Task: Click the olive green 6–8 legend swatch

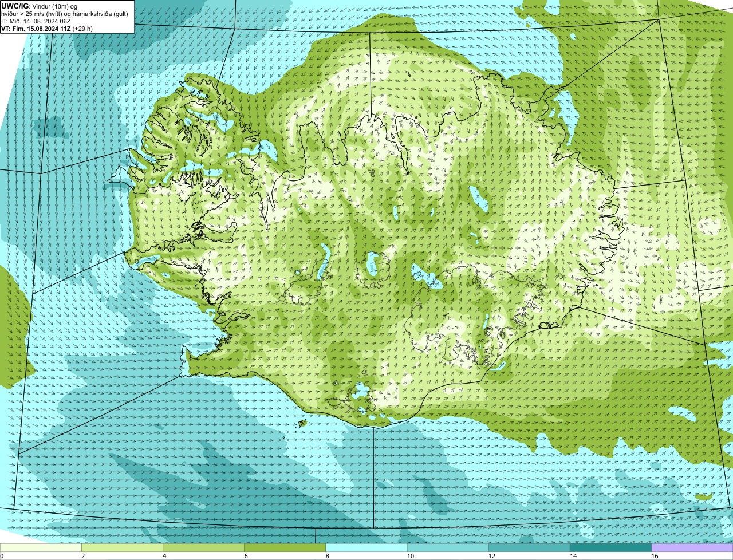Action: 285,547
